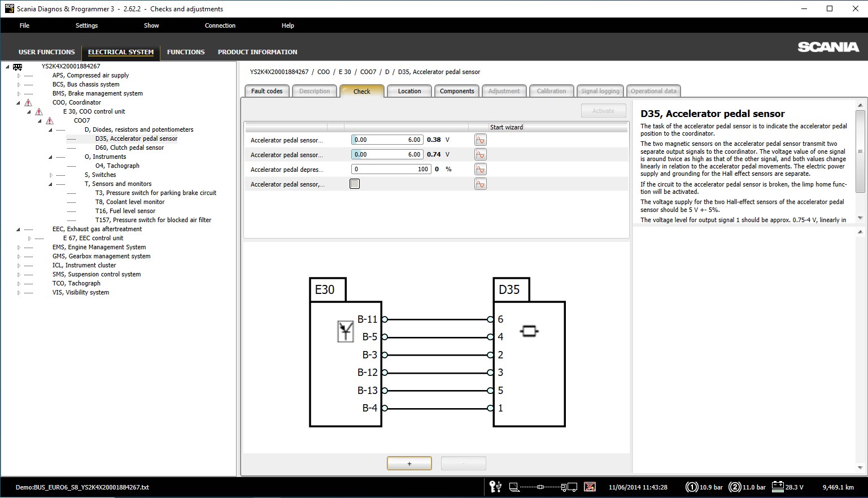This screenshot has height=498, width=868.
Task: Open graph for the 0.74 V sensor row
Action: tap(480, 154)
